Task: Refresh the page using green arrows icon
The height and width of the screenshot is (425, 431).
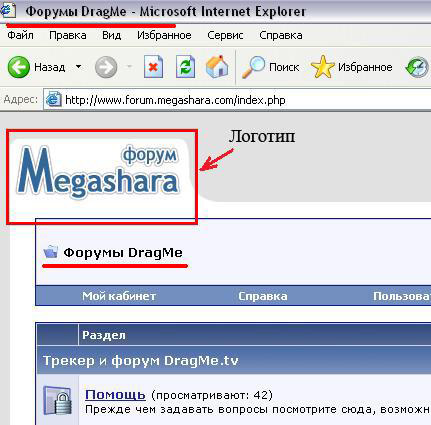Action: (185, 67)
